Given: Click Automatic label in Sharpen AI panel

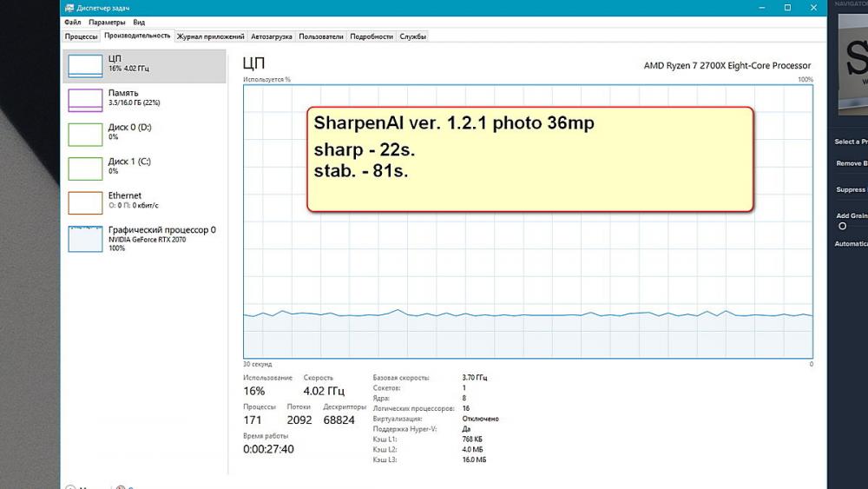Looking at the screenshot, I should (x=851, y=244).
